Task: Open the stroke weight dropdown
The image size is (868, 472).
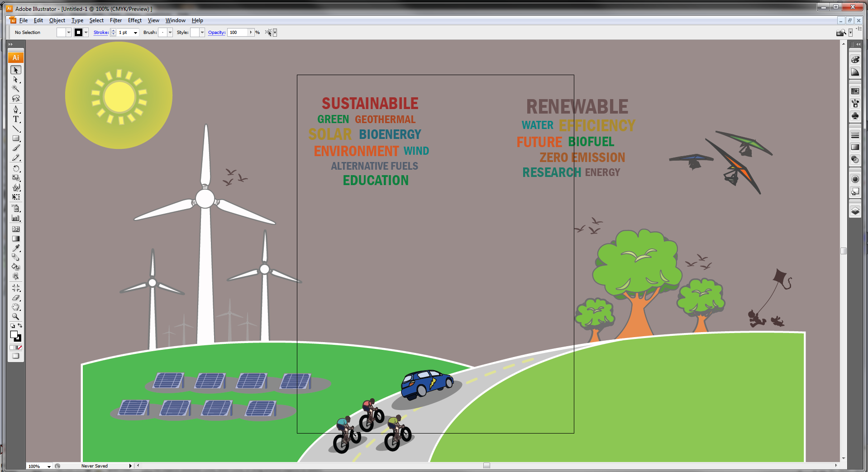Action: pos(135,33)
